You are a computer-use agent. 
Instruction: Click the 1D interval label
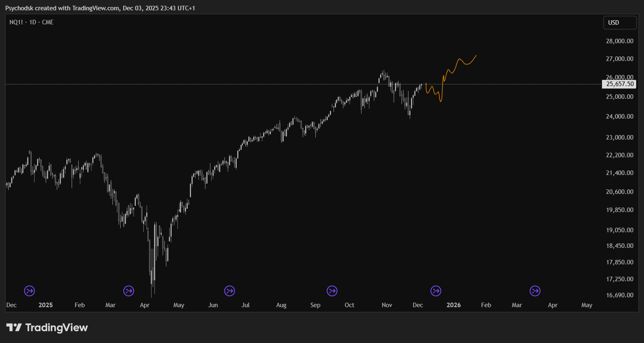click(x=33, y=22)
